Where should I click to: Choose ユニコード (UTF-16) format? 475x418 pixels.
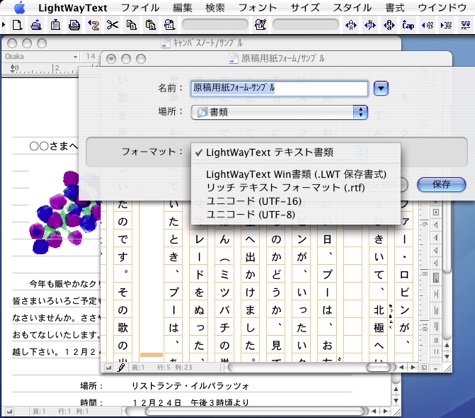[296, 201]
